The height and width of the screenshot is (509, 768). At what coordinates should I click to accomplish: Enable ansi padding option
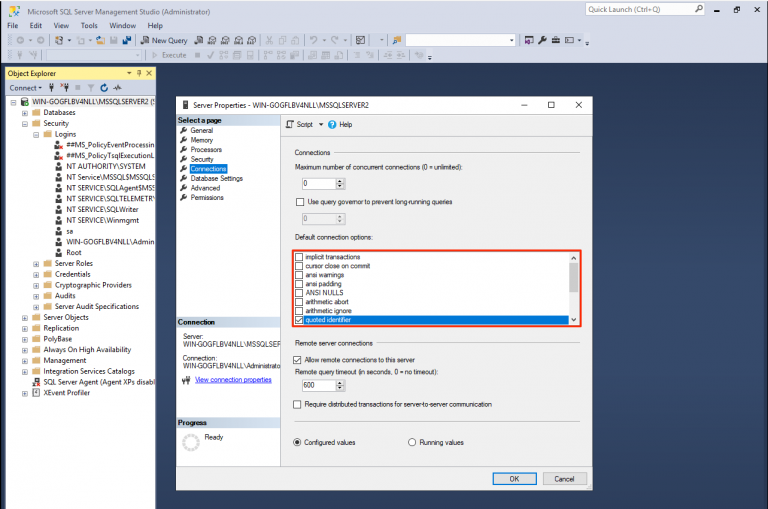(x=299, y=284)
